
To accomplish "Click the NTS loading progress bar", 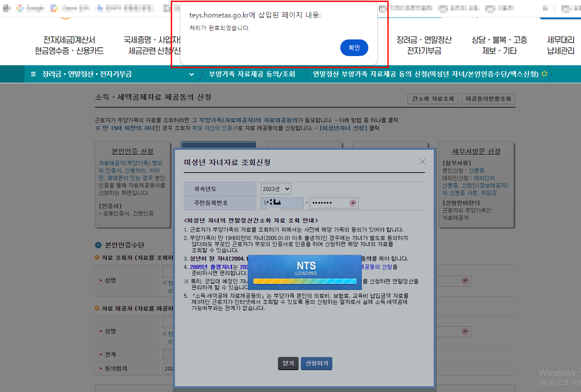I will [305, 281].
